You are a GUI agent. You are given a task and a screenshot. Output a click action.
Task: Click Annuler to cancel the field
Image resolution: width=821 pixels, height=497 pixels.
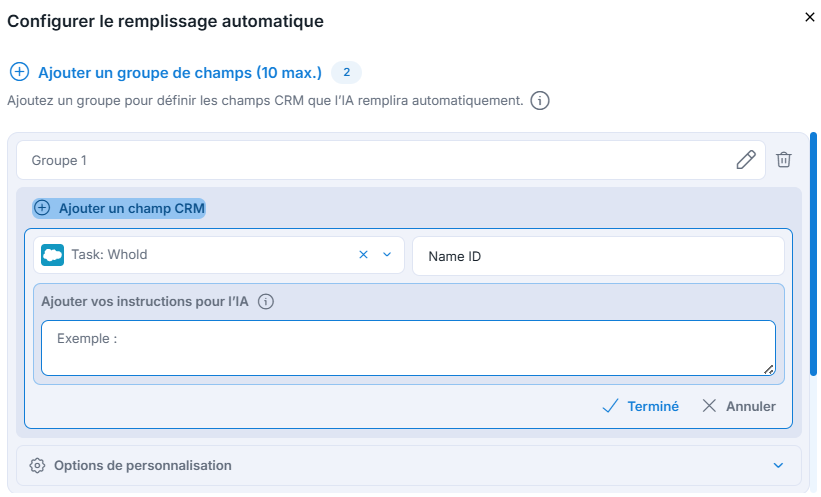(739, 406)
